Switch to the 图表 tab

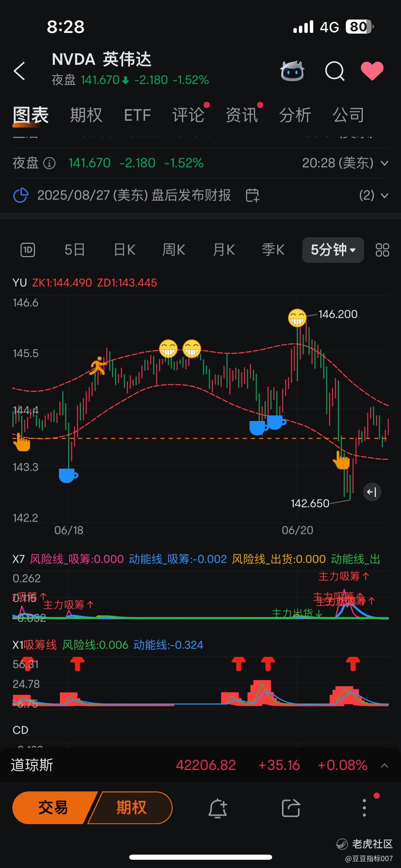pos(31,115)
